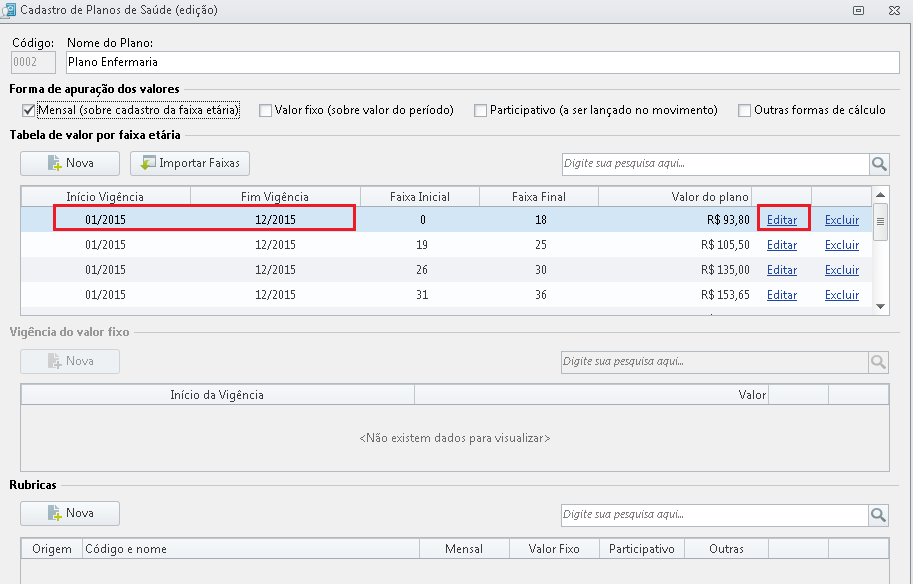
Task: Click the application icon in the title bar
Action: click(9, 10)
